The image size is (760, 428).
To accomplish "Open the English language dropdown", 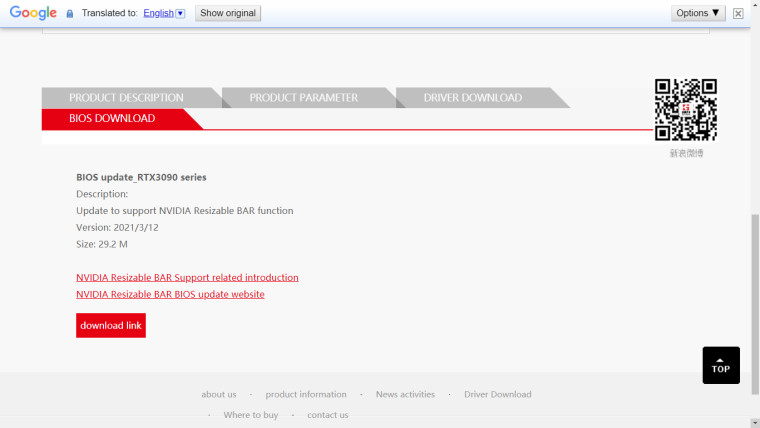I will [x=164, y=13].
